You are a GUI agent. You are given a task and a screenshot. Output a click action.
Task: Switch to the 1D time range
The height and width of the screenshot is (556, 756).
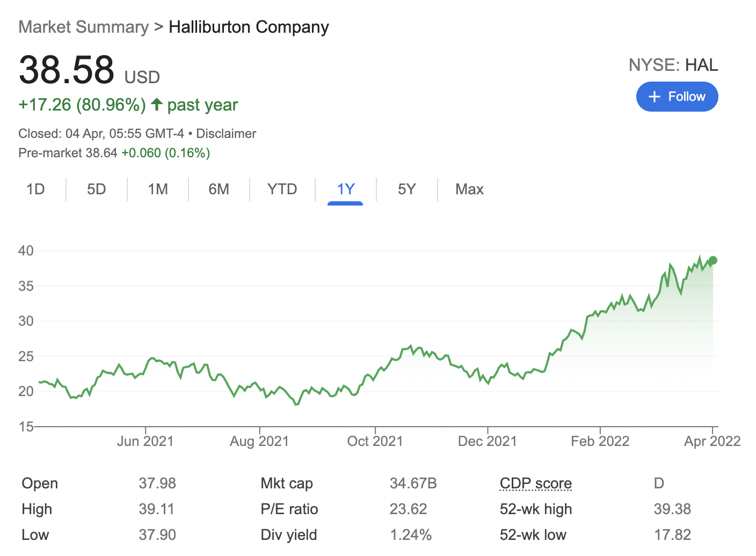[35, 189]
